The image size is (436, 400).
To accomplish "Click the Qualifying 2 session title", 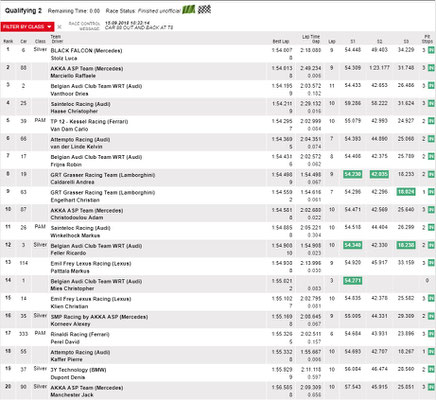I will click(x=23, y=11).
